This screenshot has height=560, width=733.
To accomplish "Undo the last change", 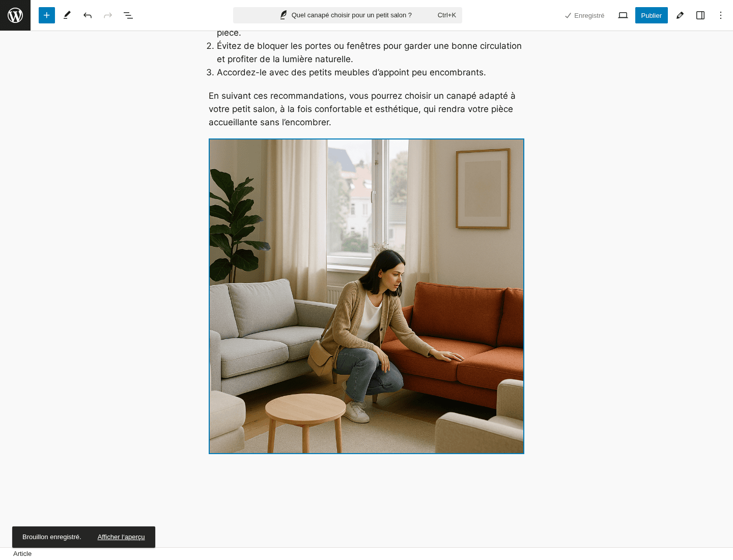I will click(x=88, y=15).
